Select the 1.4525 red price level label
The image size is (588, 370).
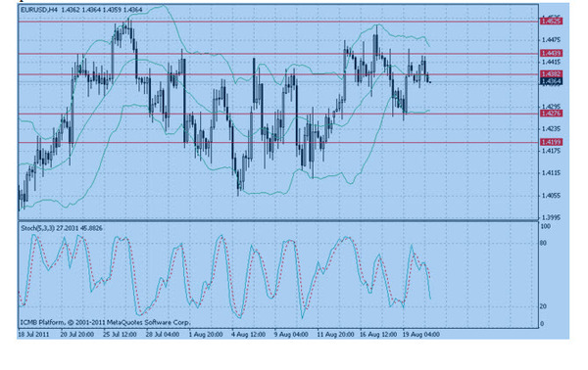[551, 21]
